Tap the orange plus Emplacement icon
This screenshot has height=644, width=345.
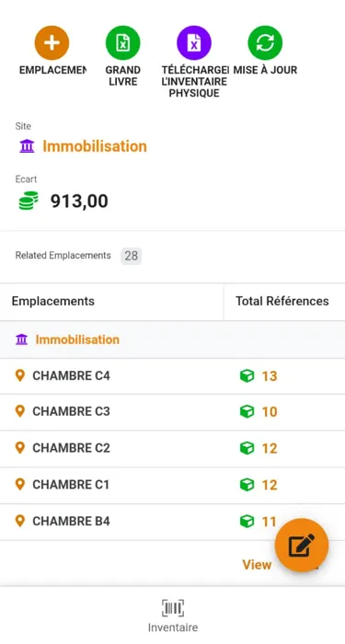tap(52, 42)
